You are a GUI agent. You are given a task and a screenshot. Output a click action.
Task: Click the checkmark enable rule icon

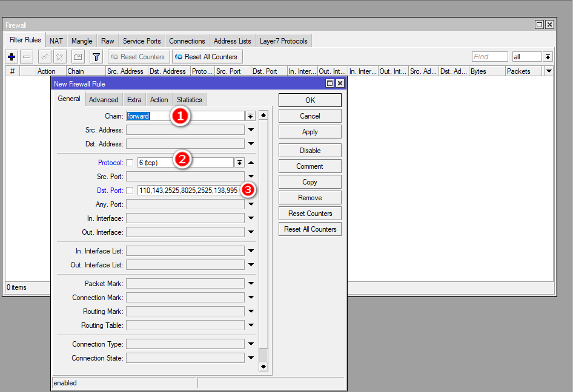(44, 57)
